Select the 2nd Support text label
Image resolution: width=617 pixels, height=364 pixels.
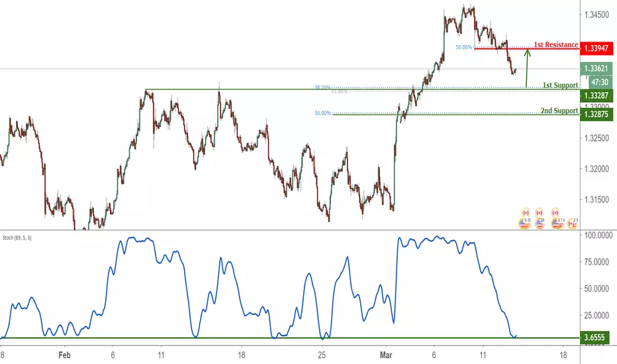coord(559,111)
